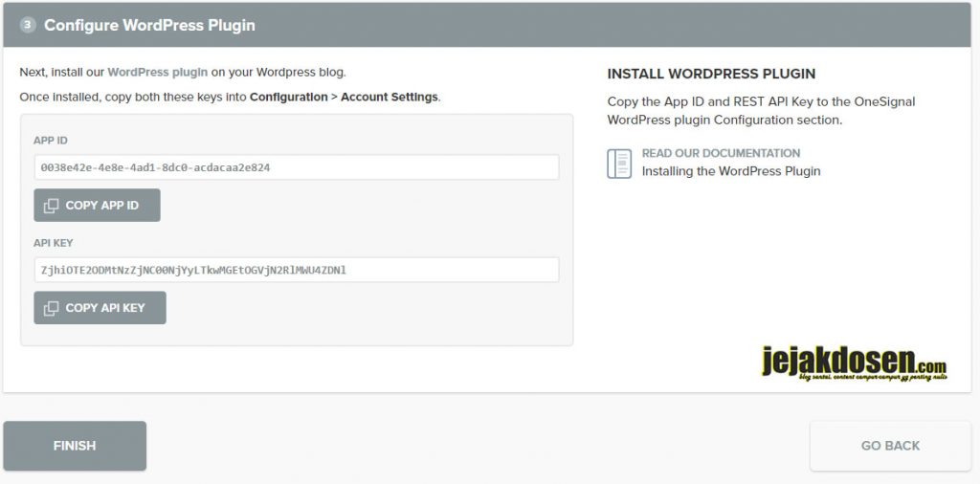
Task: Click the API KEY field label
Action: coord(54,243)
